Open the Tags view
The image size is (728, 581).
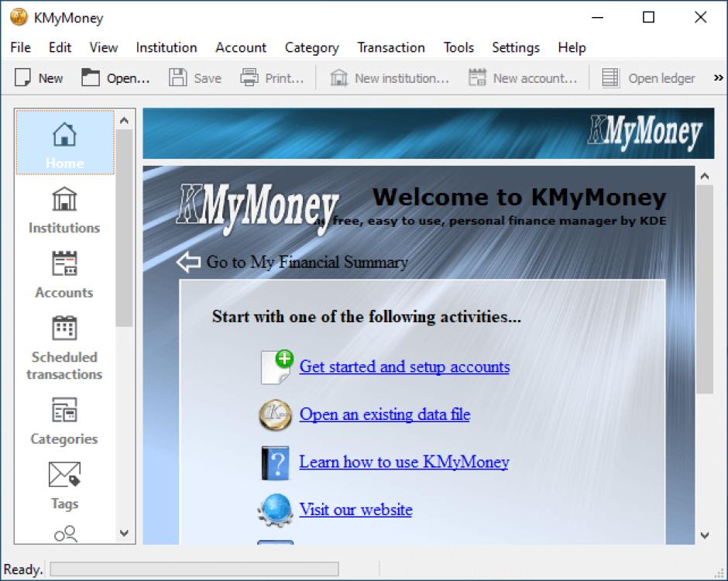click(x=64, y=485)
